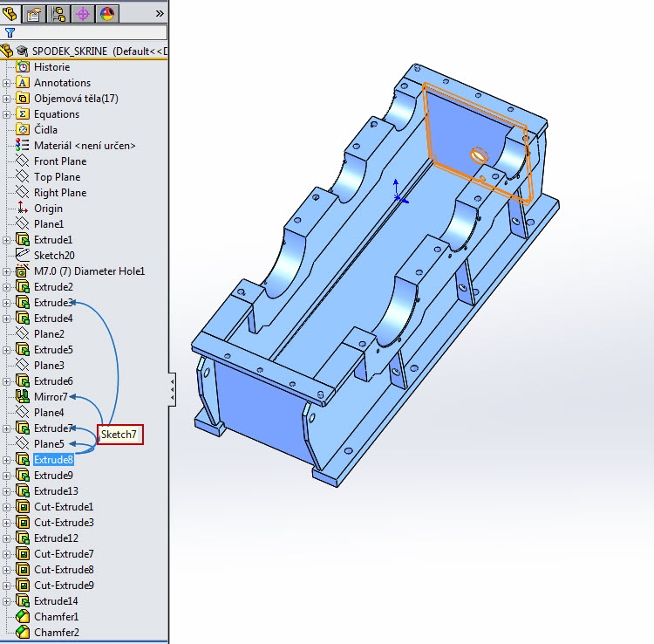Click the Annotations icon
This screenshot has height=644, width=654.
tap(23, 83)
